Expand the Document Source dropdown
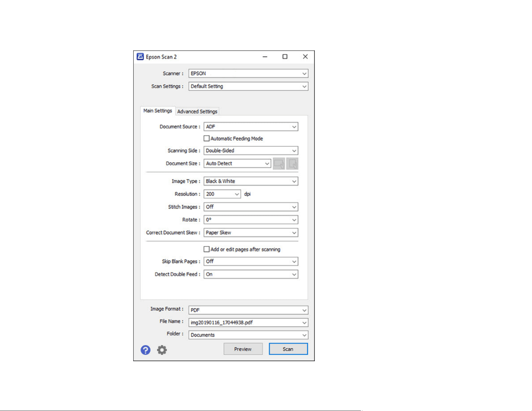The image size is (532, 411). point(251,127)
